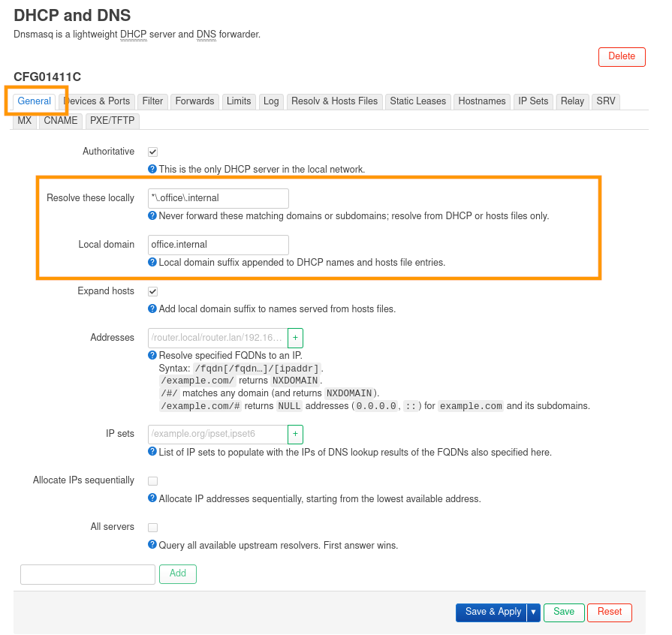Click the help icon under Local domain
Image resolution: width=672 pixels, height=635 pixels.
pyautogui.click(x=152, y=263)
